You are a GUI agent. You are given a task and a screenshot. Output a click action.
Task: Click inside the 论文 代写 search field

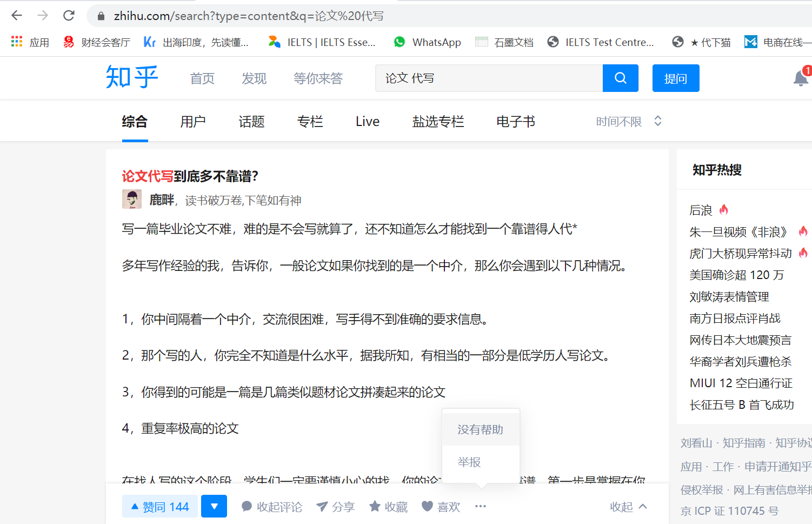click(487, 78)
